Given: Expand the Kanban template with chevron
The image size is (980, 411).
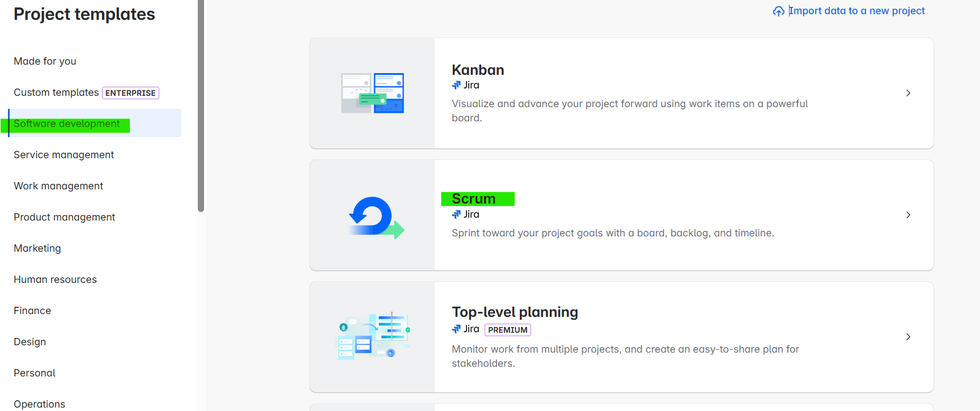Looking at the screenshot, I should coord(908,93).
